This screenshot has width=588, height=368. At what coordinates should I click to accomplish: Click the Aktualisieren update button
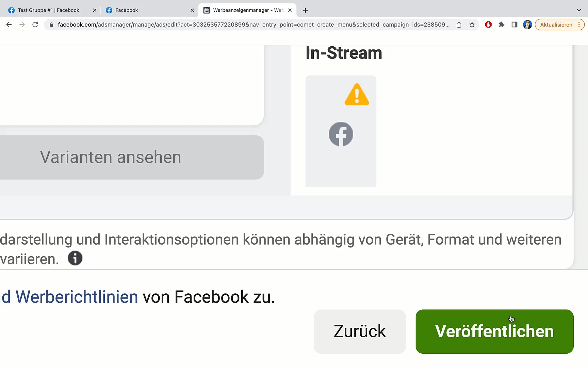tap(556, 25)
